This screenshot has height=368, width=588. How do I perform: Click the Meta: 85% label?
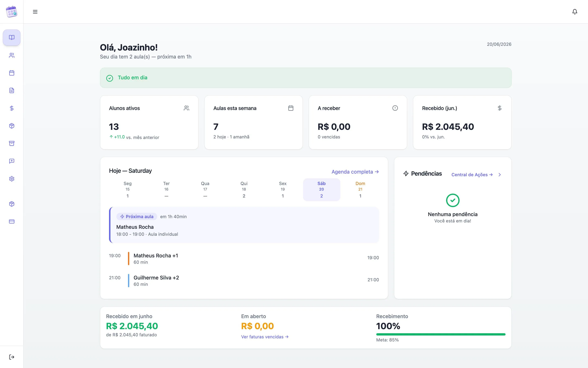[x=387, y=340]
